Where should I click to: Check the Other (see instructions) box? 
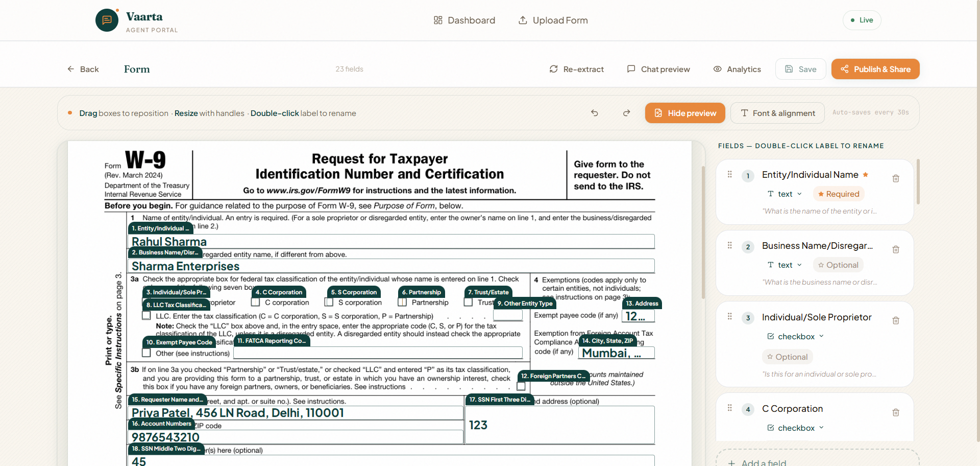[146, 353]
